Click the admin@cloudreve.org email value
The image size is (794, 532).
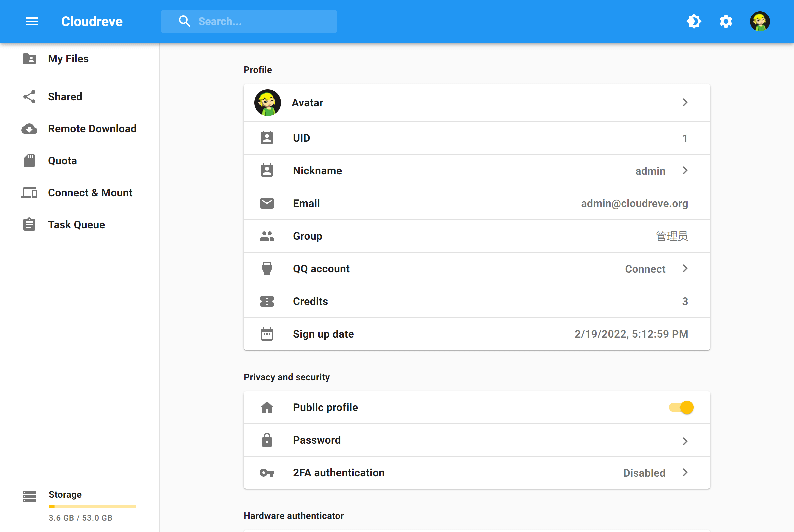coord(635,203)
